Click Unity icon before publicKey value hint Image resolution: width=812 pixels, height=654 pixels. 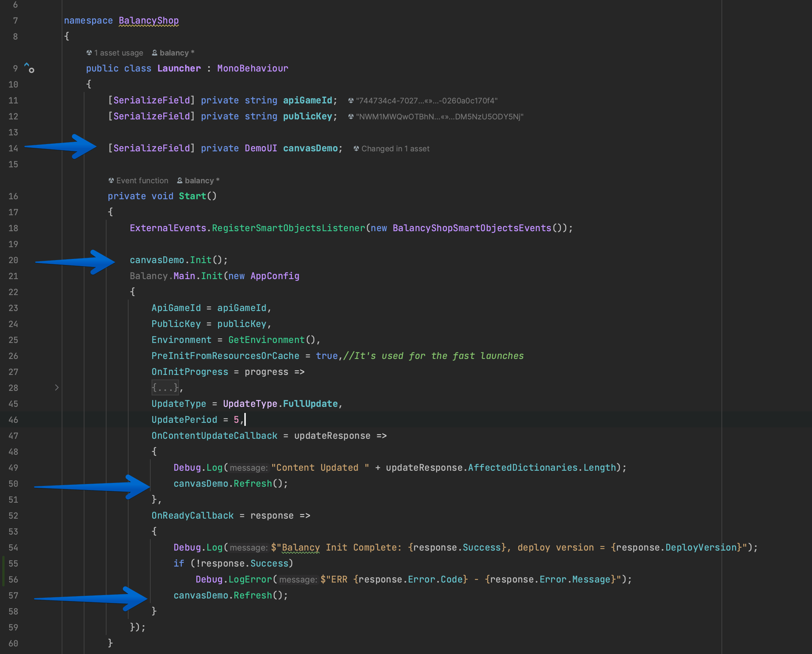(351, 117)
